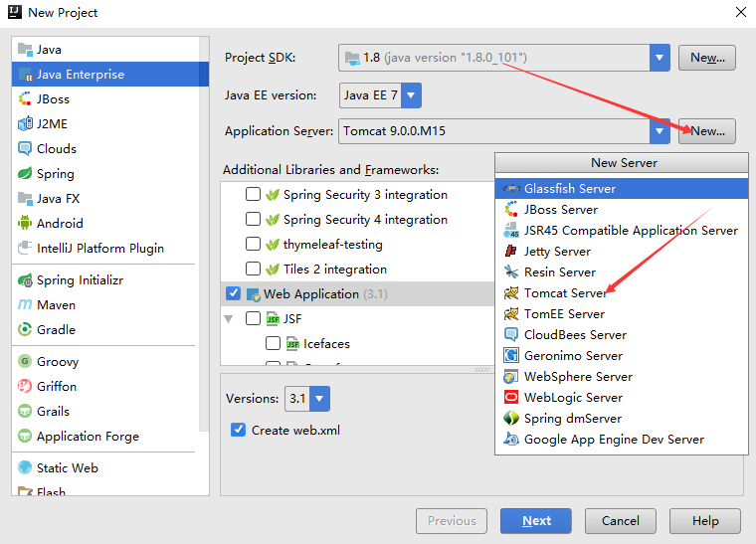Pick the Jetty Server icon
Viewport: 756px width, 544px height.
(511, 252)
